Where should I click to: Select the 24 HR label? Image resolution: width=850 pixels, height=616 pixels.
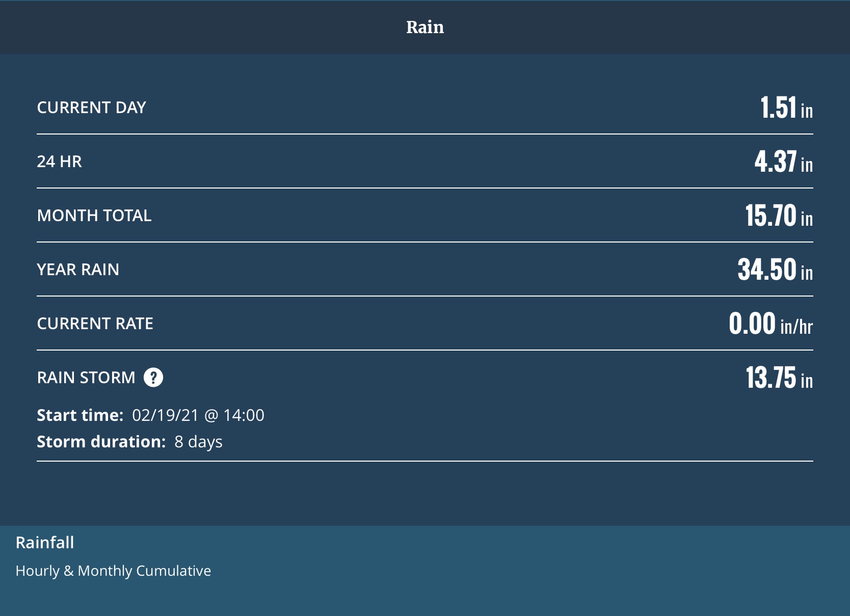point(59,162)
